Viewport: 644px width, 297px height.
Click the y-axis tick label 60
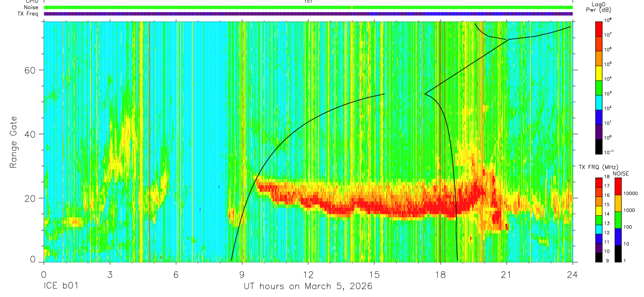31,70
